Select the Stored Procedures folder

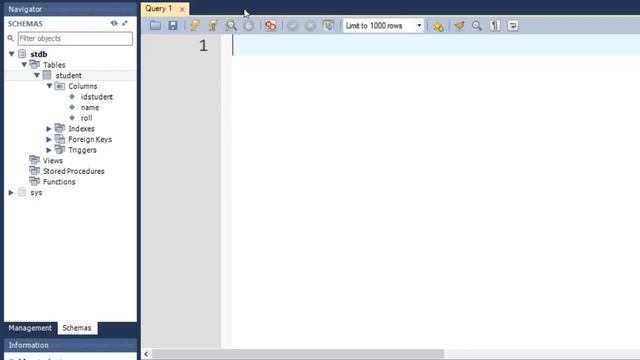73,171
